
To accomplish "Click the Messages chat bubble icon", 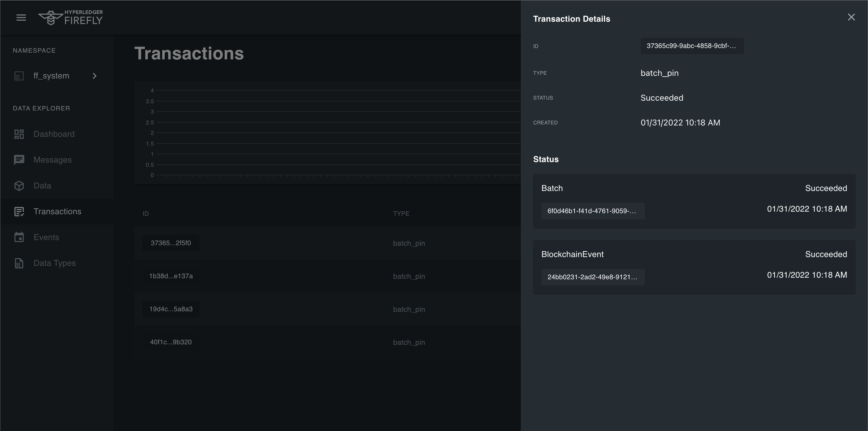I will [x=19, y=159].
